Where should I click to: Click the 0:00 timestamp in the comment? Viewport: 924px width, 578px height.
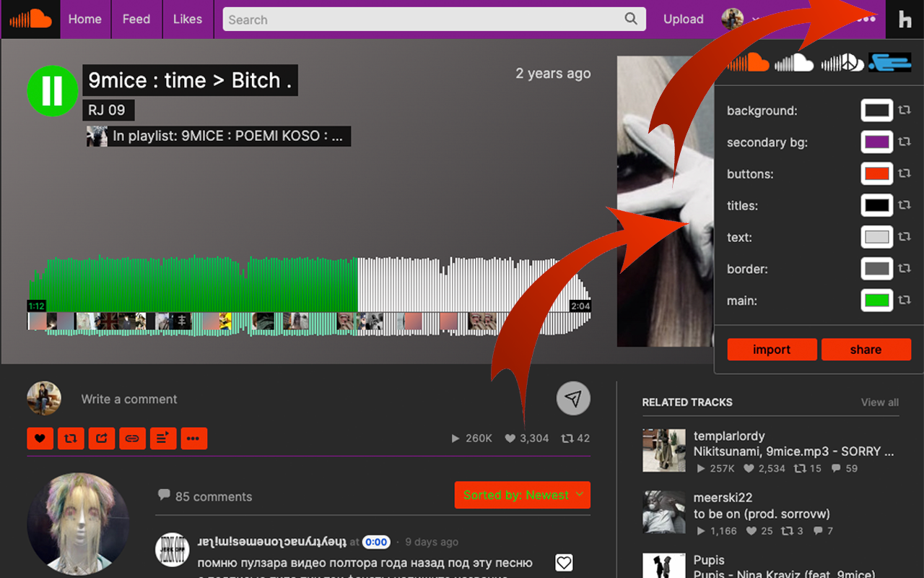[376, 542]
